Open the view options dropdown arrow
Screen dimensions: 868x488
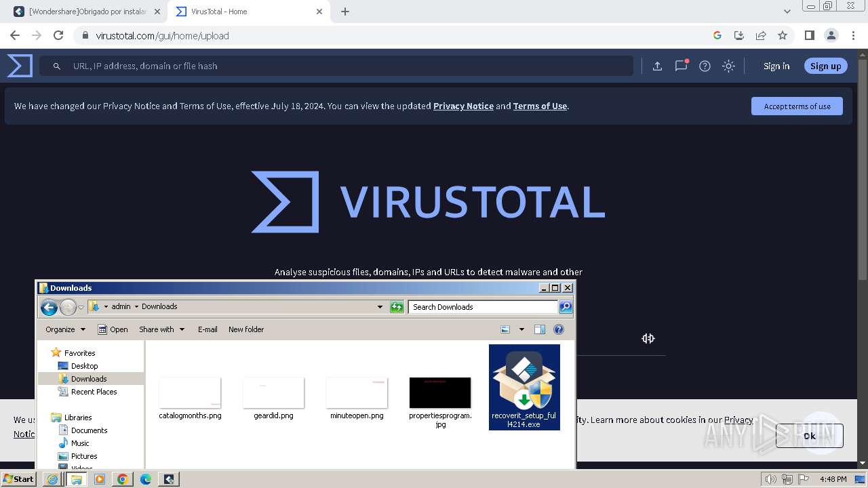click(x=521, y=329)
